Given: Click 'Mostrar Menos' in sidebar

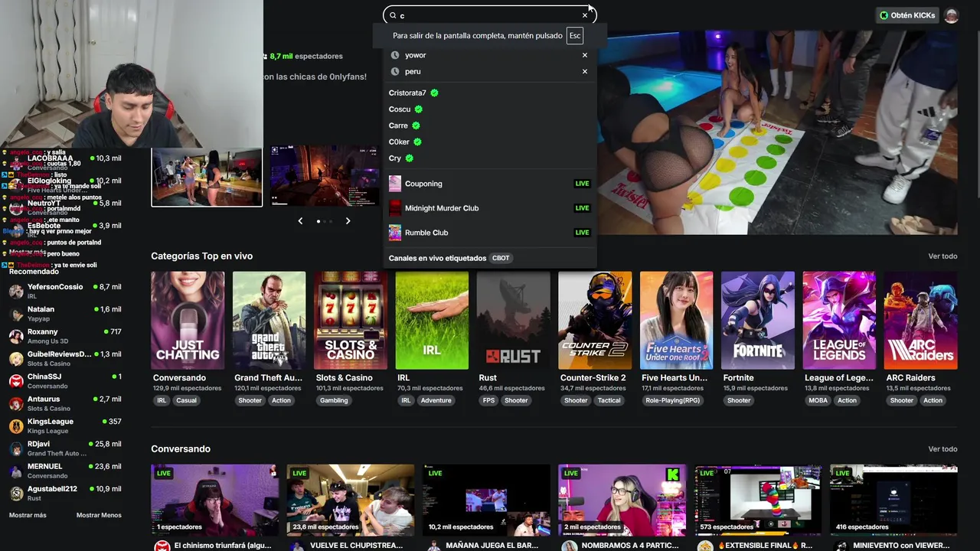Looking at the screenshot, I should click(99, 515).
